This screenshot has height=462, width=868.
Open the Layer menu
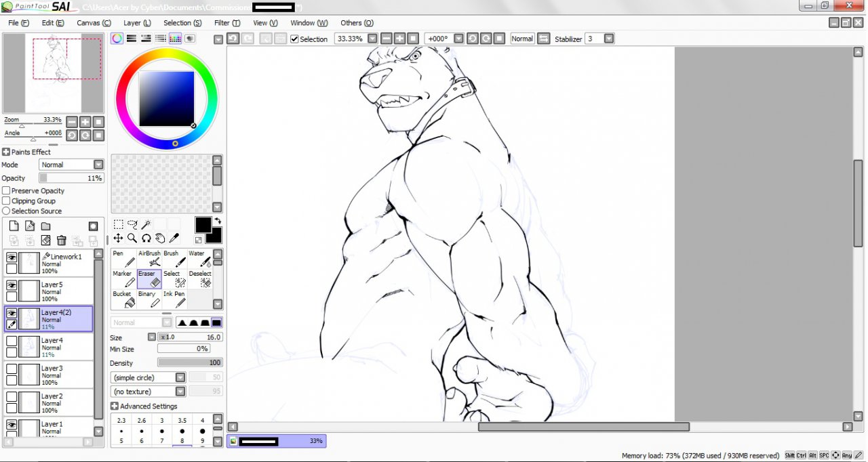pyautogui.click(x=137, y=23)
